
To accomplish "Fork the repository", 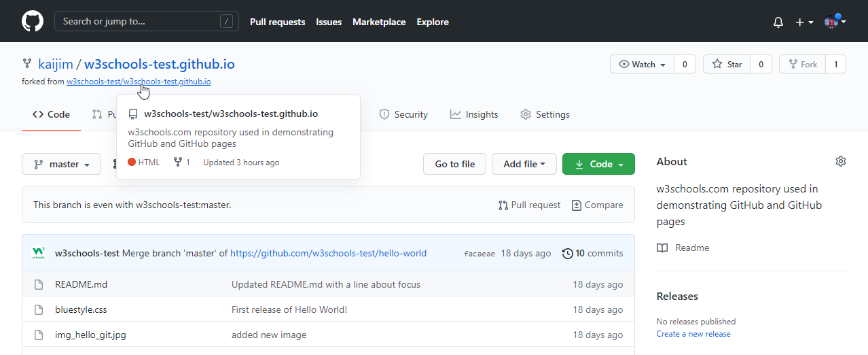I will (x=802, y=65).
